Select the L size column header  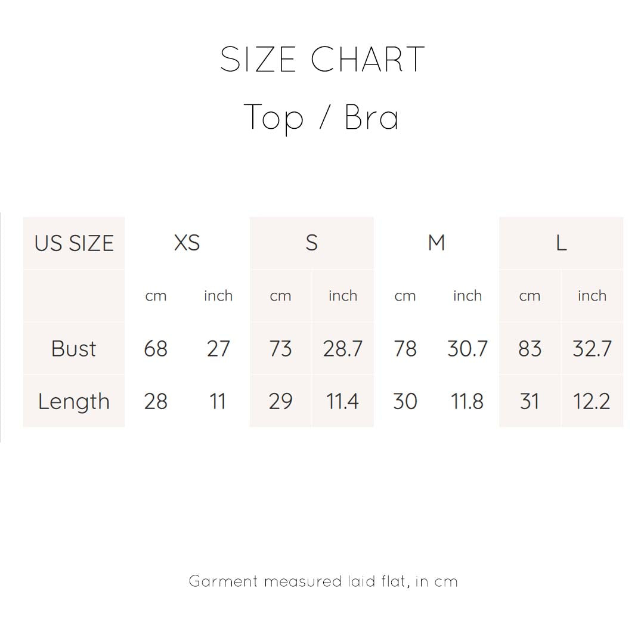(x=561, y=243)
